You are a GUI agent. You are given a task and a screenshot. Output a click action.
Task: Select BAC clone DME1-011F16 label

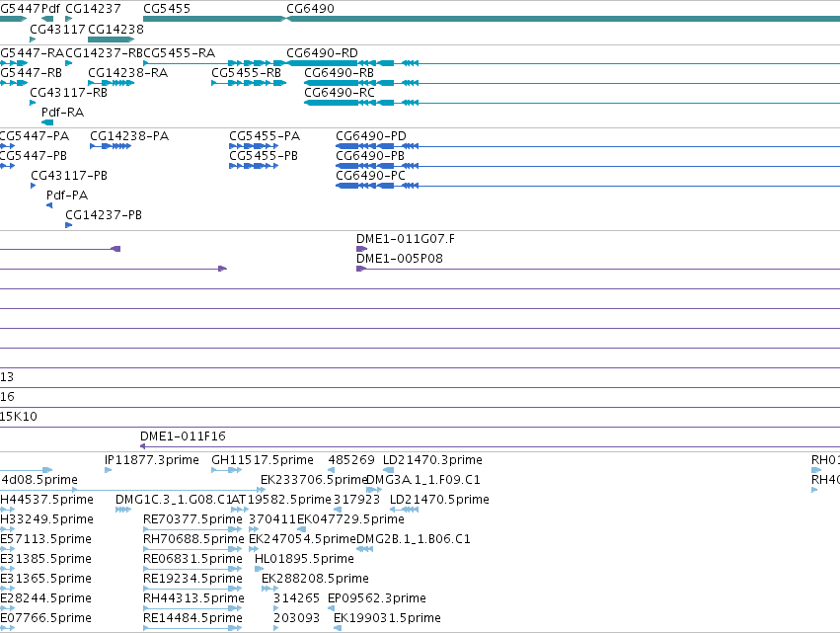183,436
